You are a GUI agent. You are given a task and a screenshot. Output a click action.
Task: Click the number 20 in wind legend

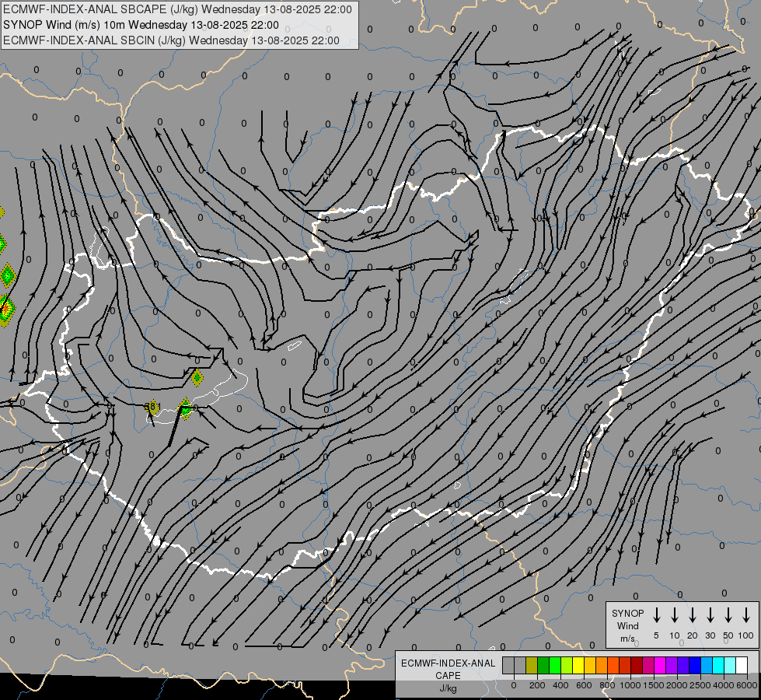[x=693, y=635]
